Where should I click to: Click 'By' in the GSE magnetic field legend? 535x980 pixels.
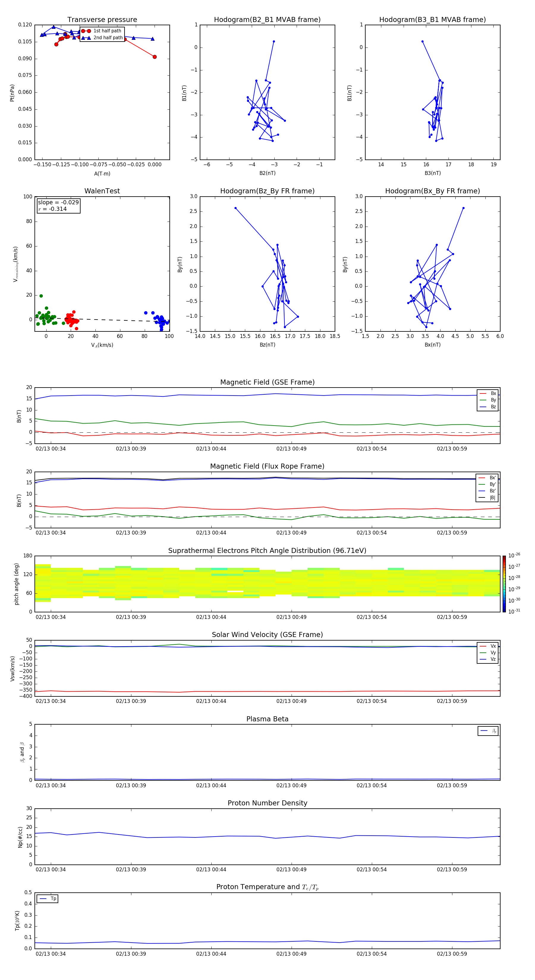[x=493, y=400]
